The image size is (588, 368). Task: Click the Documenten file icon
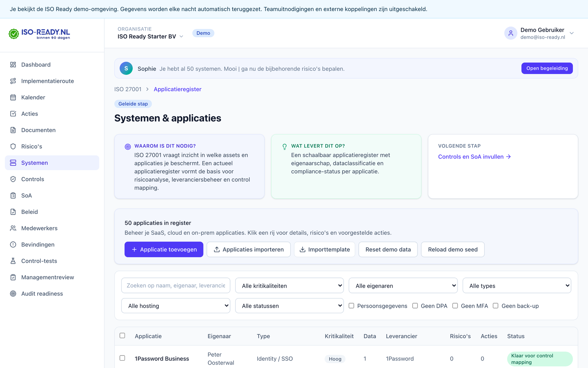pyautogui.click(x=13, y=130)
